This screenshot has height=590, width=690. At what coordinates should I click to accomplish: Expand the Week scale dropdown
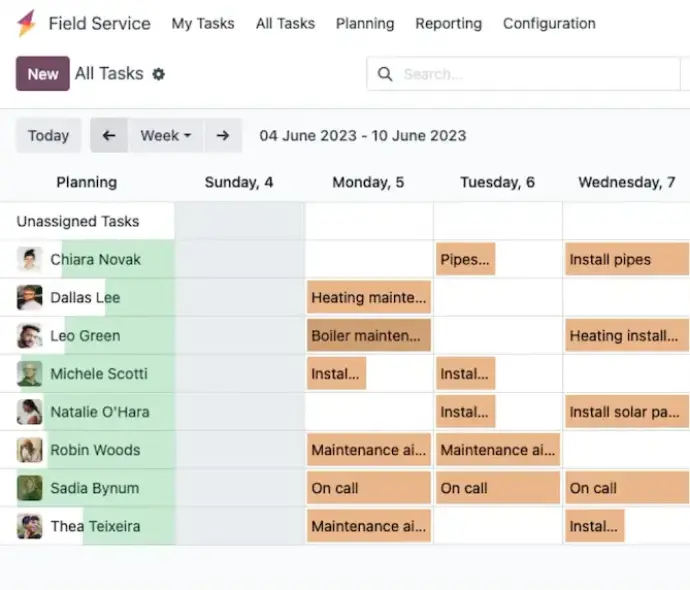point(166,136)
